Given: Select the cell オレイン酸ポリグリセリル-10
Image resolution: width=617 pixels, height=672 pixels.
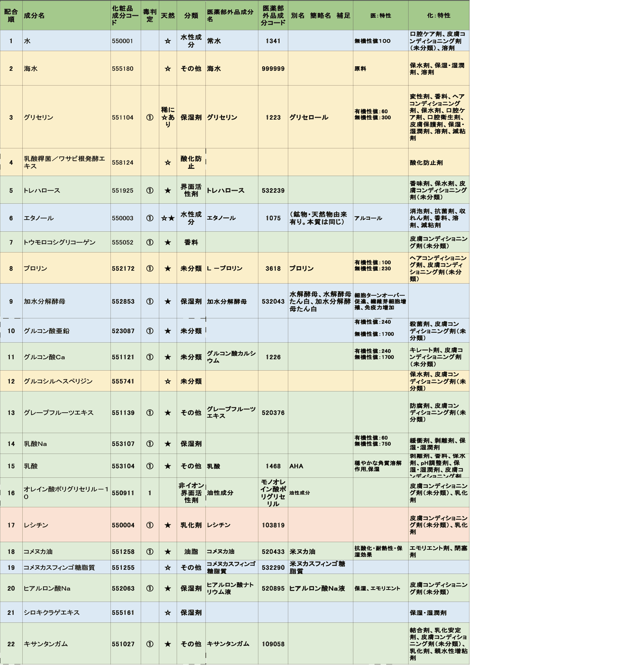Looking at the screenshot, I should pyautogui.click(x=67, y=493).
